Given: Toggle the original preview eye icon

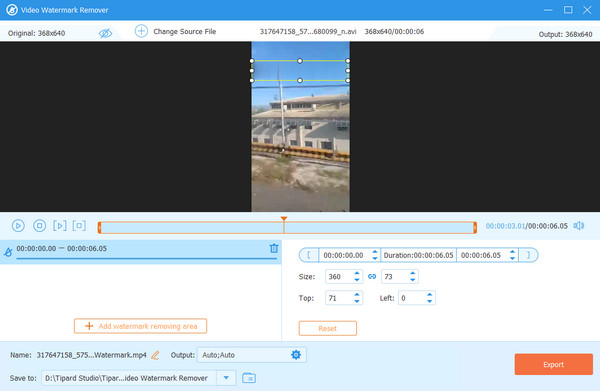Looking at the screenshot, I should 105,33.
